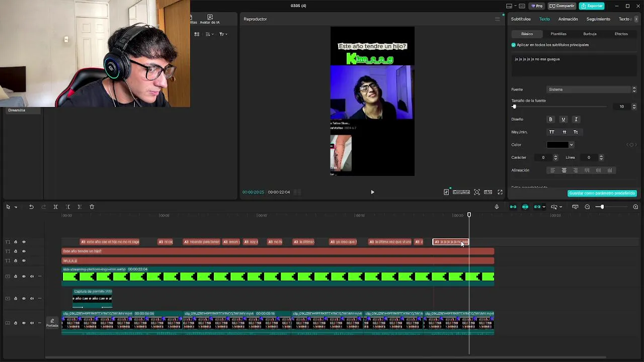644x362 pixels.
Task: Open the Portada cover editor
Action: pyautogui.click(x=52, y=323)
